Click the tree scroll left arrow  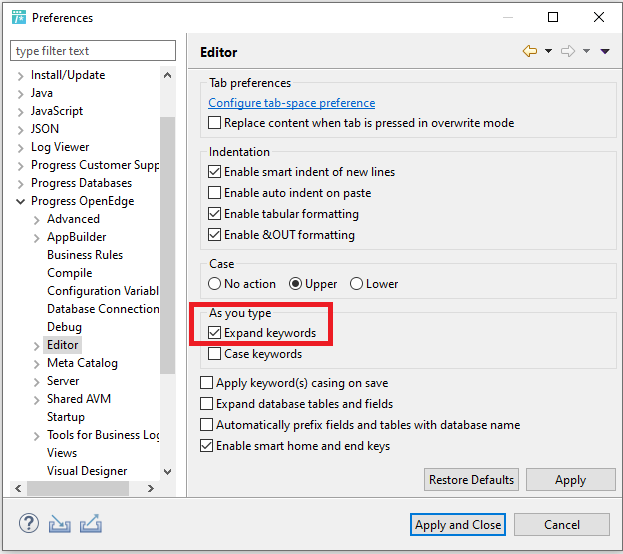coord(18,488)
